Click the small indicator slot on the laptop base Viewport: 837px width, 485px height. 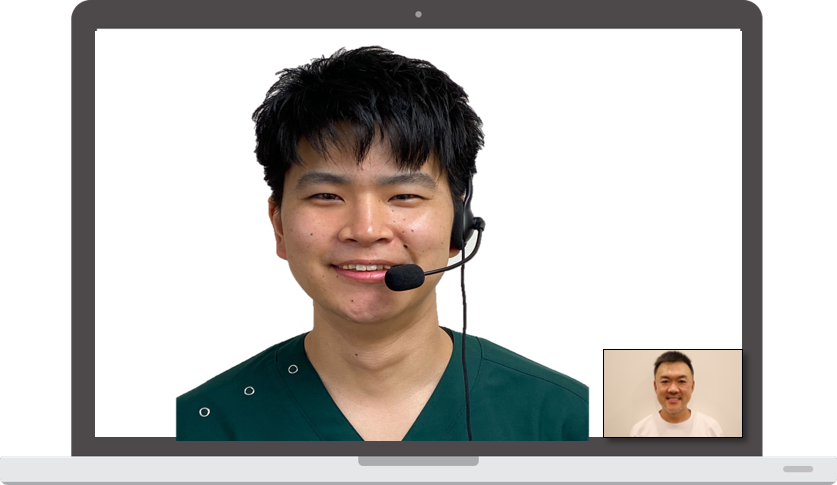tap(797, 469)
